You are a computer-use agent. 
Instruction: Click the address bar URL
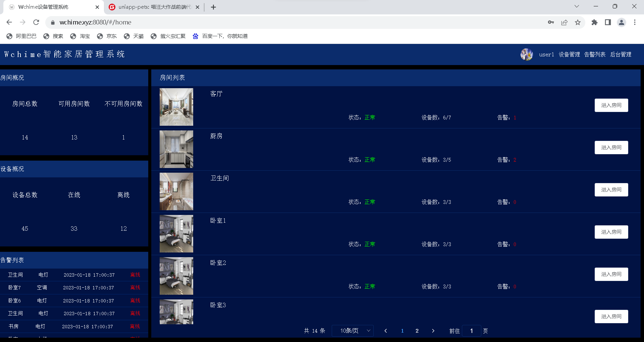pyautogui.click(x=96, y=22)
